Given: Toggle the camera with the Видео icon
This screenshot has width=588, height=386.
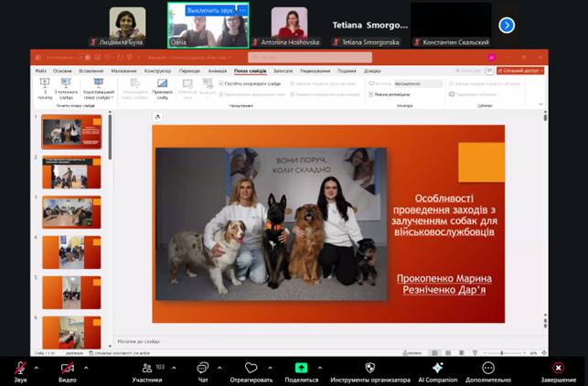Looking at the screenshot, I should [68, 368].
